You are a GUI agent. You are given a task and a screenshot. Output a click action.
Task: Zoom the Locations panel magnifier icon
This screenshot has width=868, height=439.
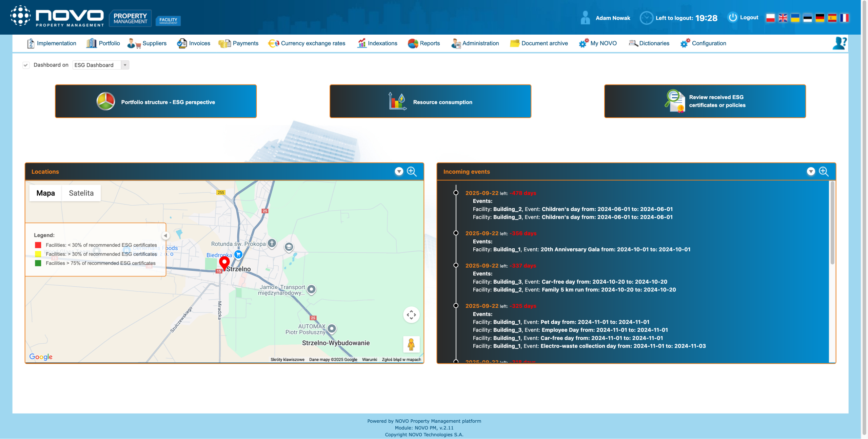(x=412, y=171)
